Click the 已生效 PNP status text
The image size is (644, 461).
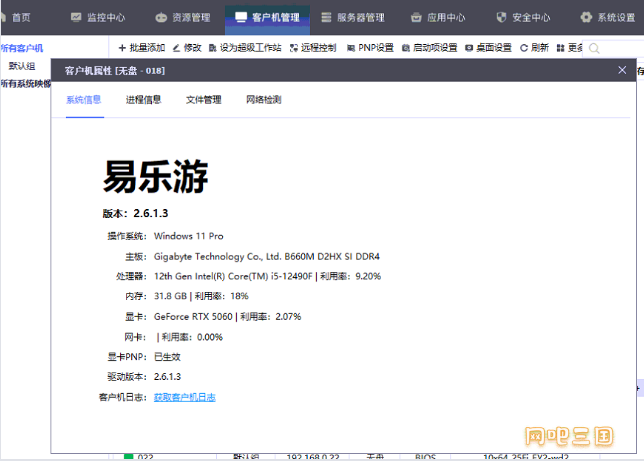pyautogui.click(x=167, y=357)
